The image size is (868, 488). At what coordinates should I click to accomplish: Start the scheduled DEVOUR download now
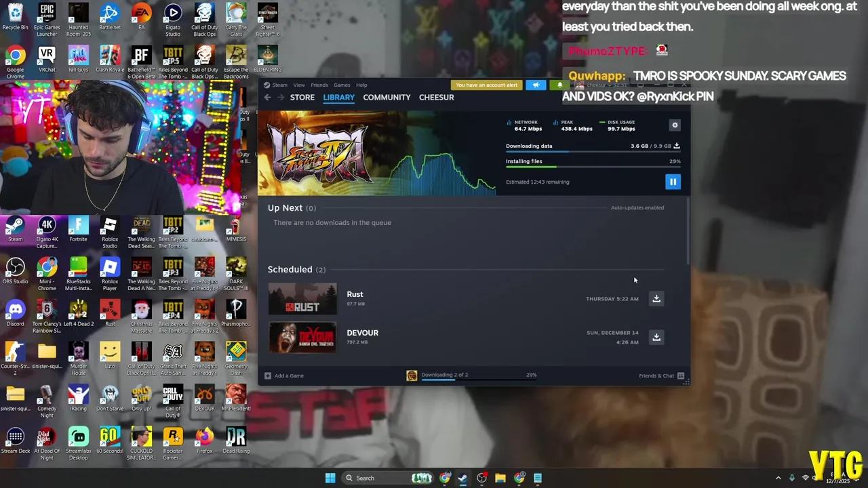[656, 337]
